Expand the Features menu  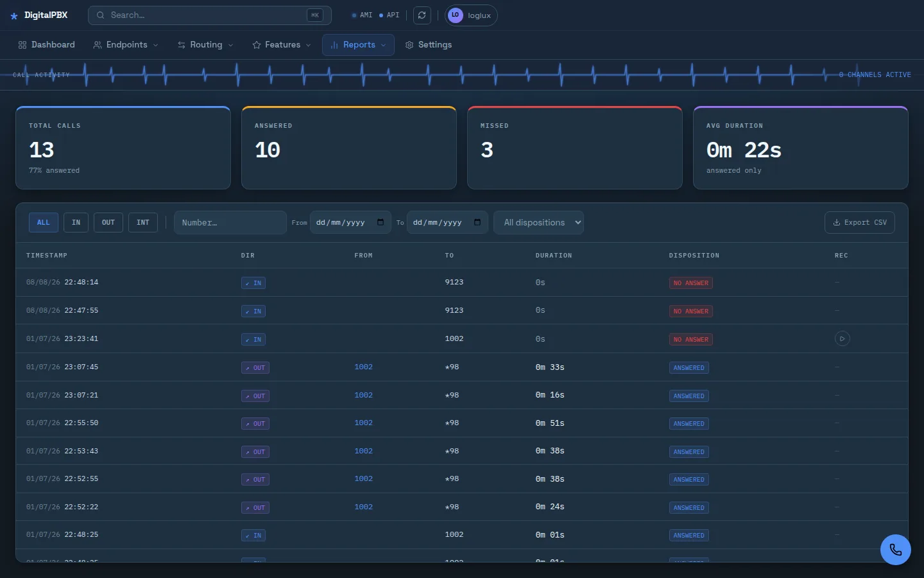[282, 45]
